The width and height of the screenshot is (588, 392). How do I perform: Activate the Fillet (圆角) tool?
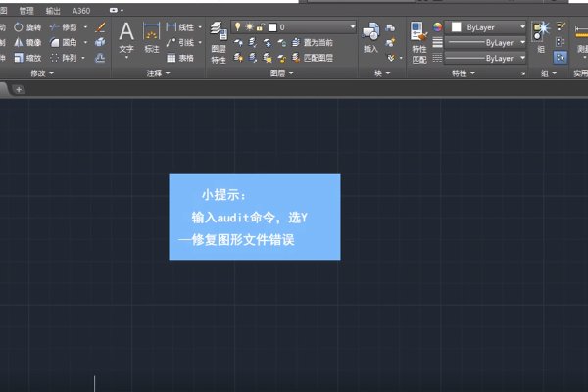(64, 42)
